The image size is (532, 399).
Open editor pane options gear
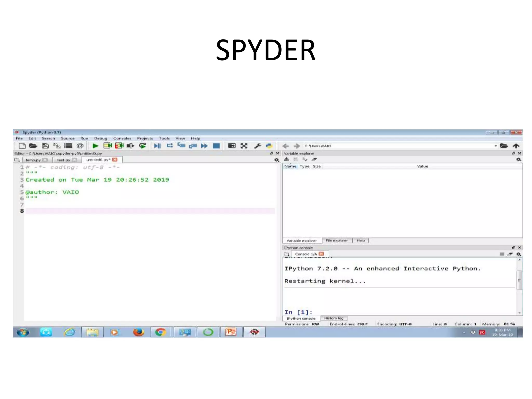277,160
